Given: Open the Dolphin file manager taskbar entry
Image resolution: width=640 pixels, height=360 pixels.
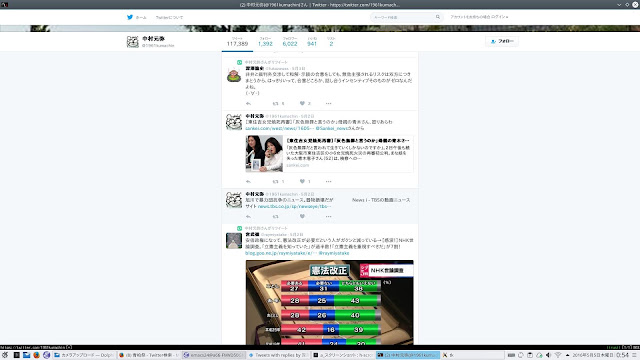Looking at the screenshot, I should 84,355.
